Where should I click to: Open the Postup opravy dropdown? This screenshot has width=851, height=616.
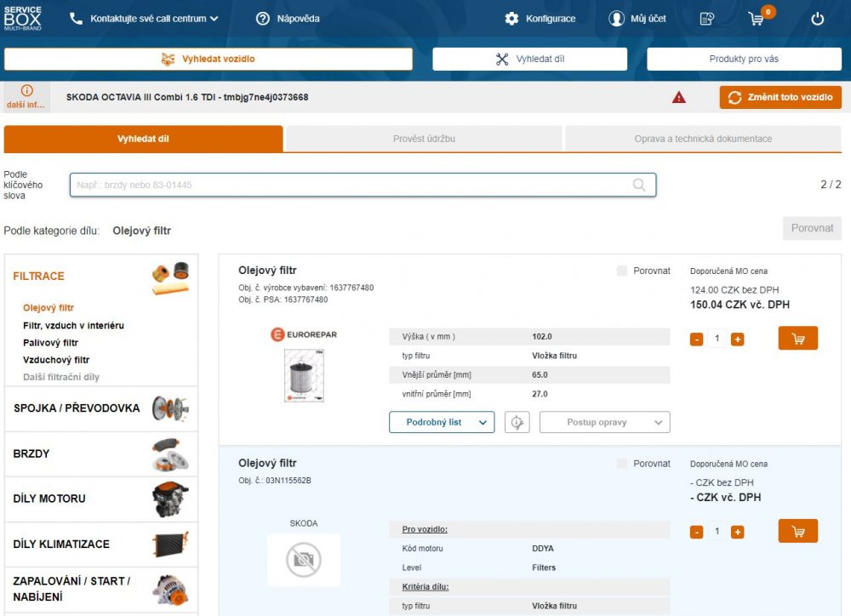(x=604, y=422)
